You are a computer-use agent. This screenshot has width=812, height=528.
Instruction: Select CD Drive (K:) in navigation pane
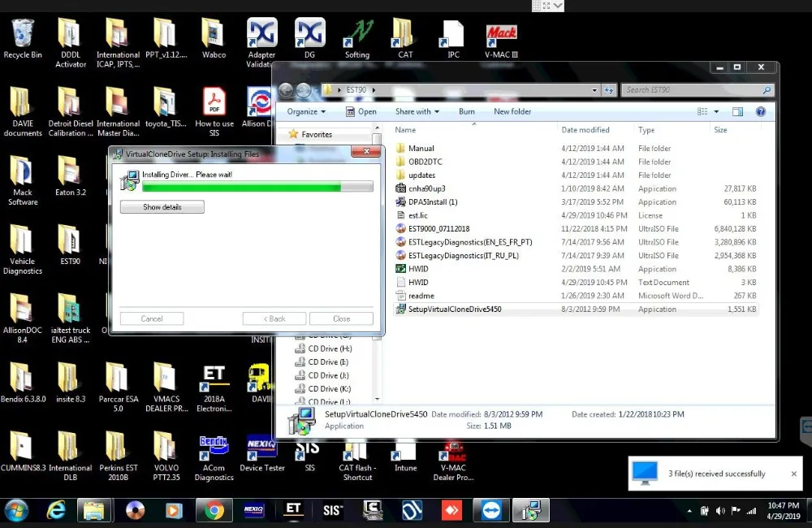click(x=330, y=388)
